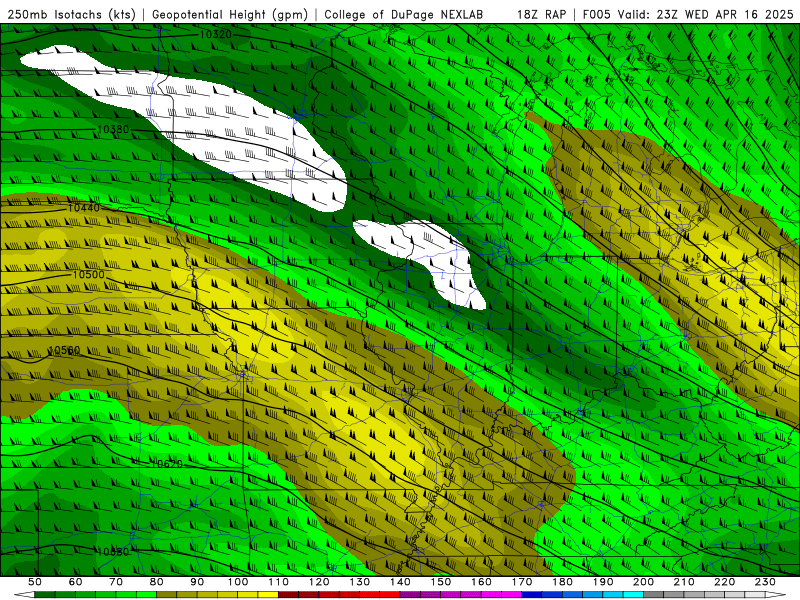The height and width of the screenshot is (600, 800).
Task: Click the 90 knot colorbar label
Action: tap(197, 582)
